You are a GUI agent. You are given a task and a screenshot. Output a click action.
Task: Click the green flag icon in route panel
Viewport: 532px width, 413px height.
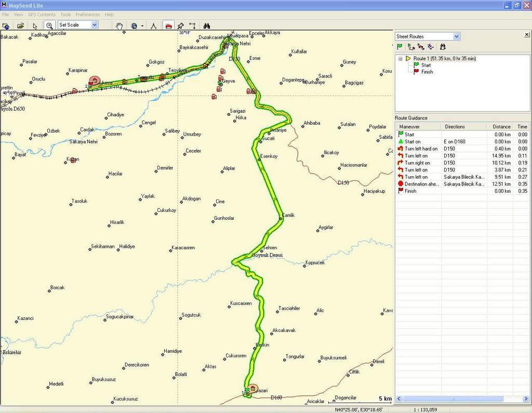[x=400, y=47]
